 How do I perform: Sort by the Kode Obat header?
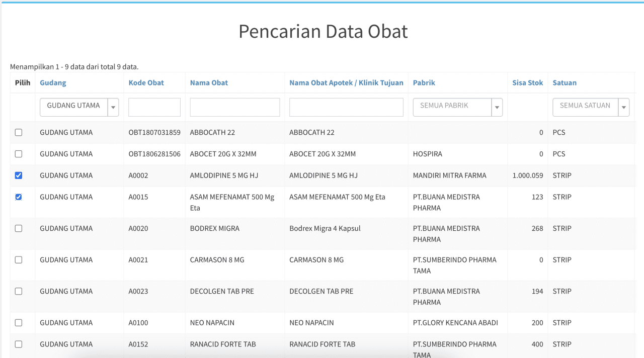(146, 83)
